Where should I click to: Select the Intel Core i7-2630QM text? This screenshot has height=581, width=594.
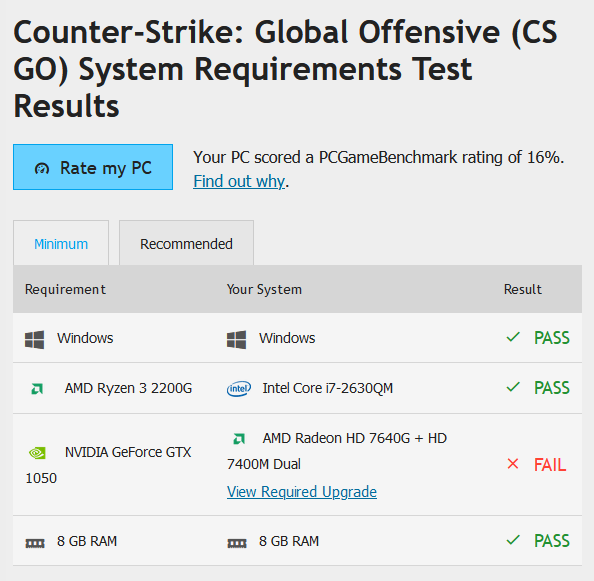tap(328, 388)
